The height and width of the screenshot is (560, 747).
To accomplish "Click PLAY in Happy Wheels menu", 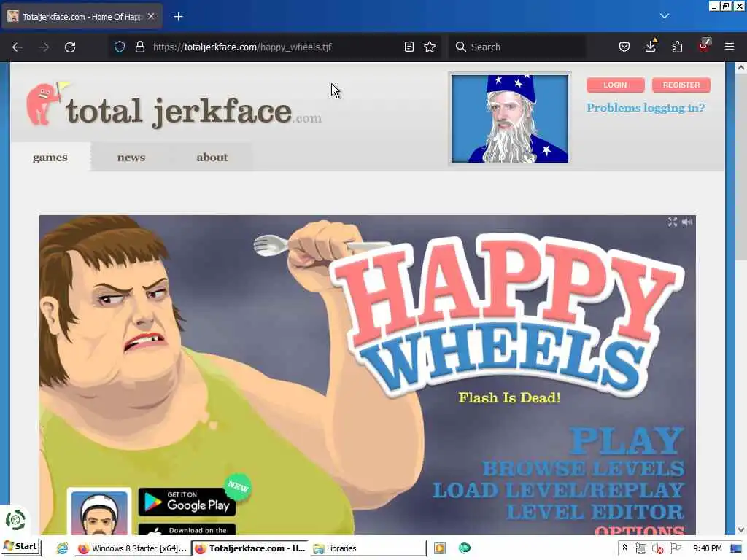I will coord(627,440).
